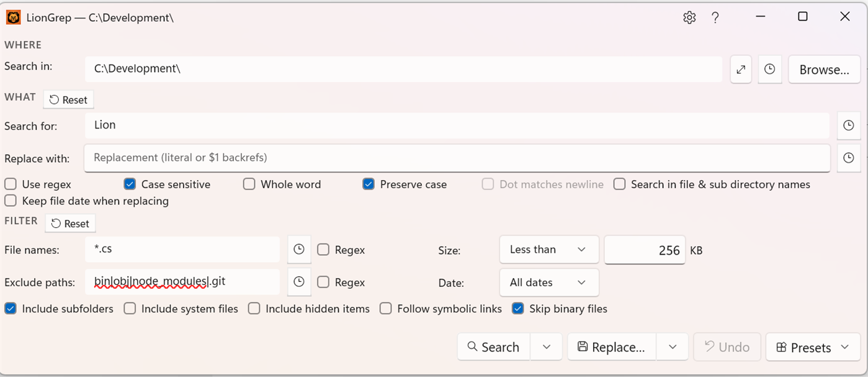Check Keep file date when replacing
This screenshot has width=868, height=377.
point(10,201)
